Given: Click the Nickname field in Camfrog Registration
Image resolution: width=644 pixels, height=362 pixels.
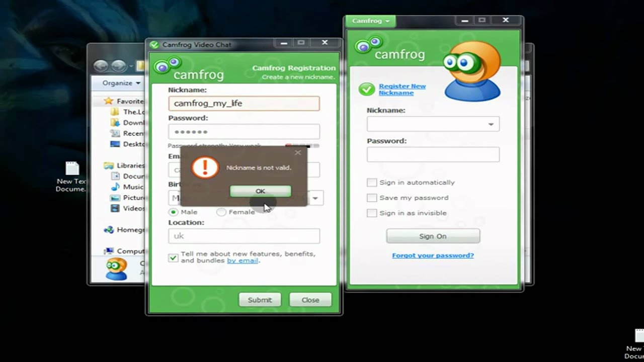Looking at the screenshot, I should tap(244, 103).
